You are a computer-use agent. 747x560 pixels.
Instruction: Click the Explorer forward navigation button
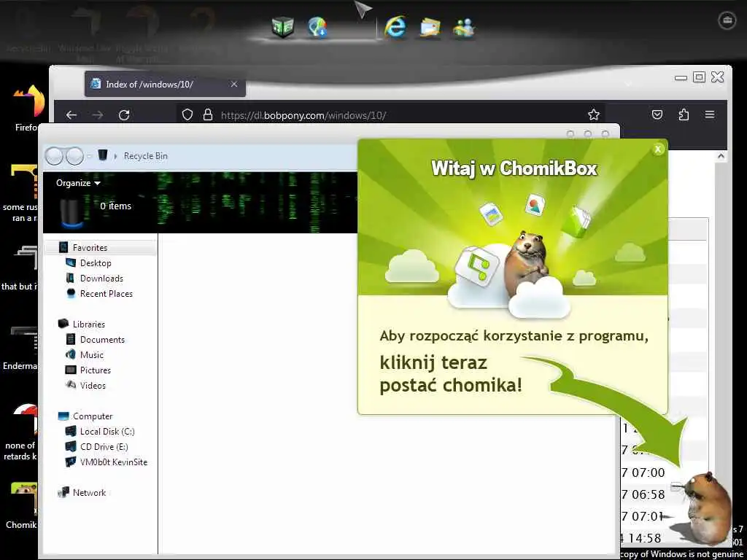[x=74, y=156]
